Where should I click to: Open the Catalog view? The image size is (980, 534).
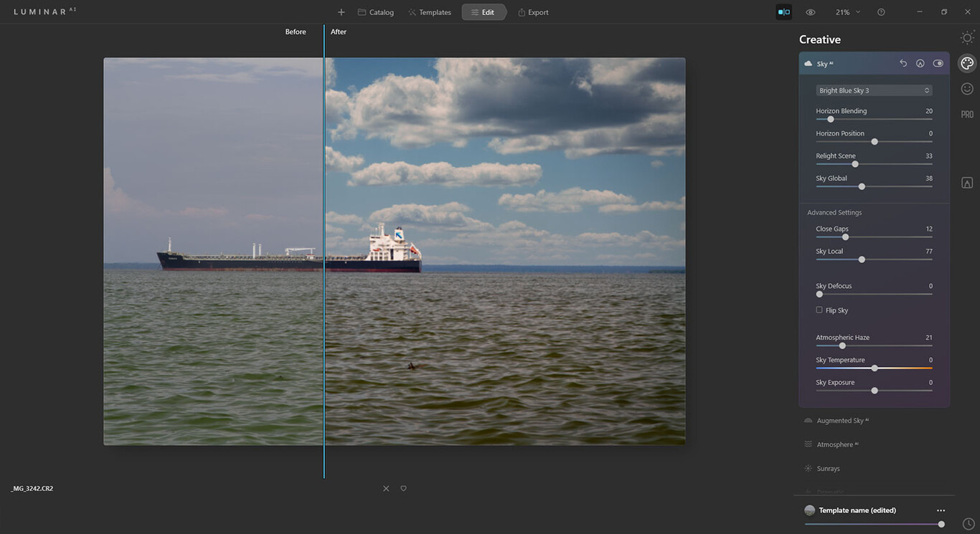[375, 11]
